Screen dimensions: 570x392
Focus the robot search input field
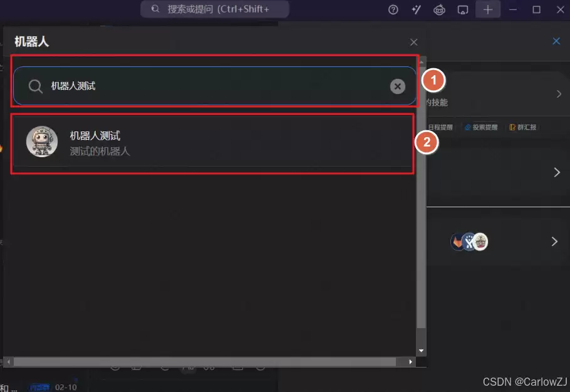[x=213, y=86]
